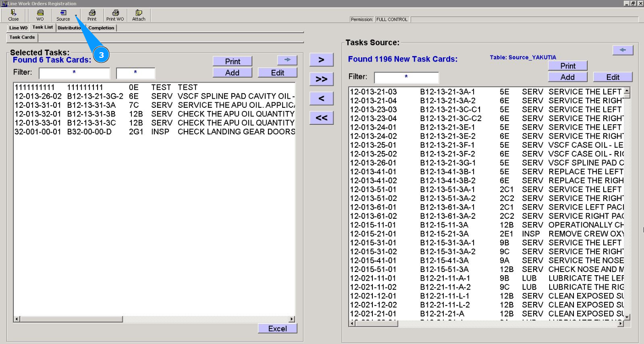
Task: Select selected task row 32-001-00-01
Action: 154,132
